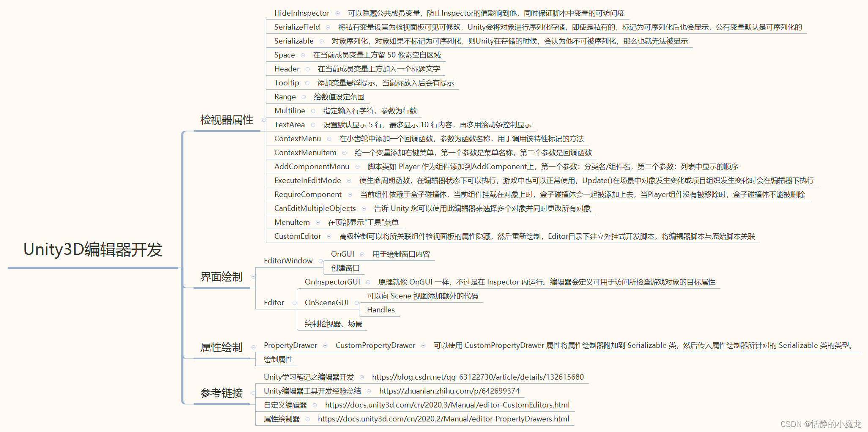
Task: Open the editor-PropertyDrawers.html docs link
Action: point(444,419)
